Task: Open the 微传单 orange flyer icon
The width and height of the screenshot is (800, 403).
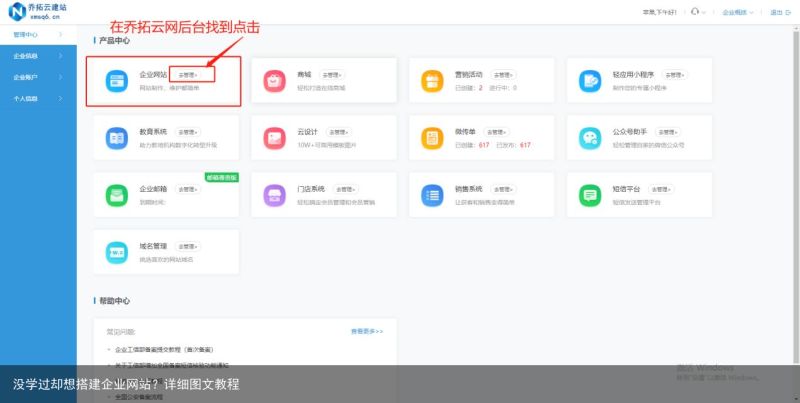Action: pos(432,138)
